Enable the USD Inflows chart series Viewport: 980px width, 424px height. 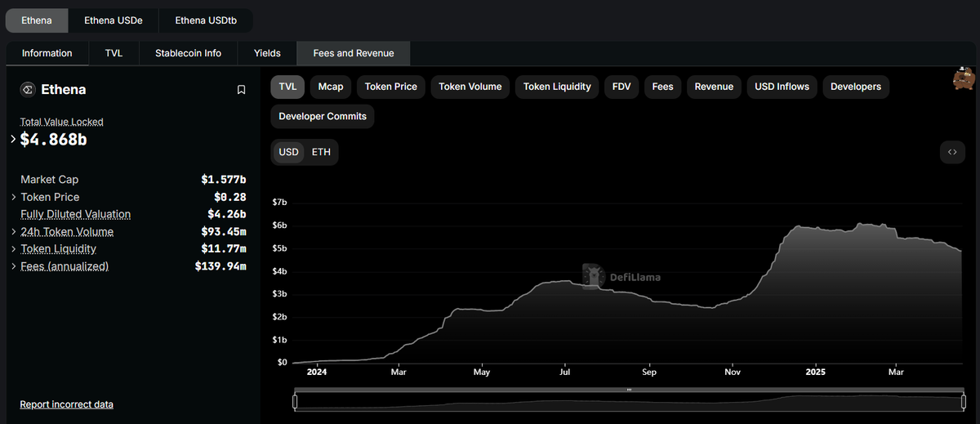[x=782, y=87]
